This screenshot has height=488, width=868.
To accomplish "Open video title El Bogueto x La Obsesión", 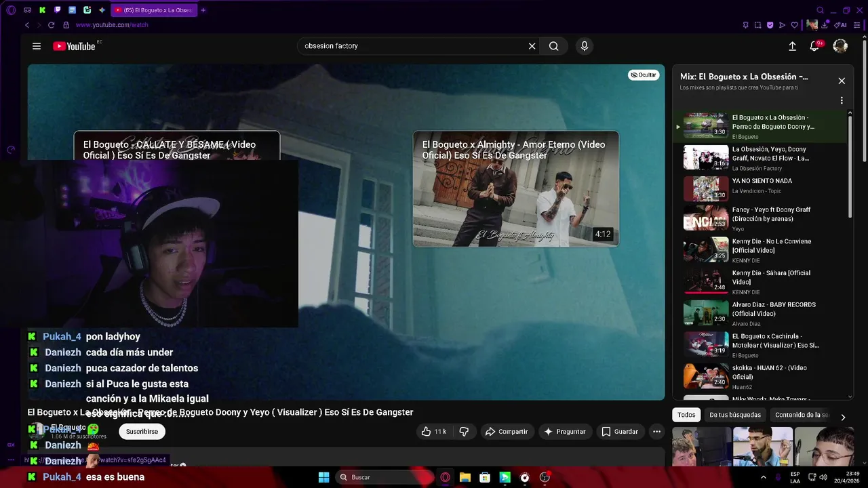I will click(220, 412).
